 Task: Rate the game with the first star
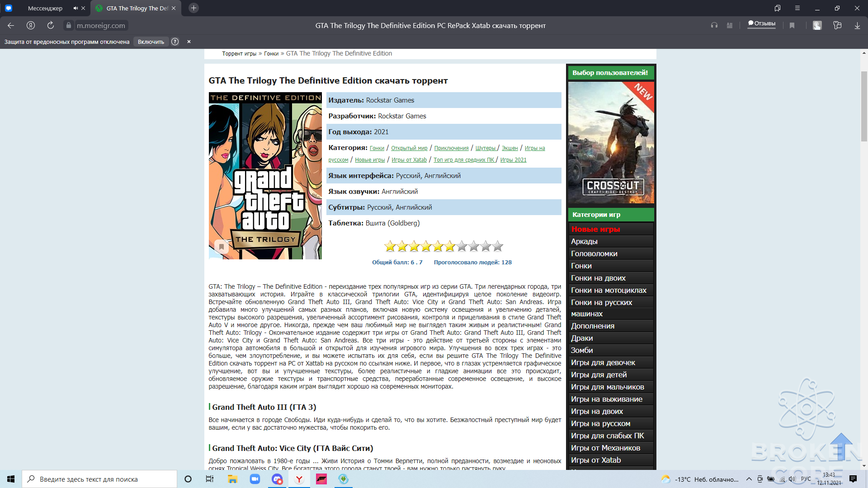click(390, 246)
